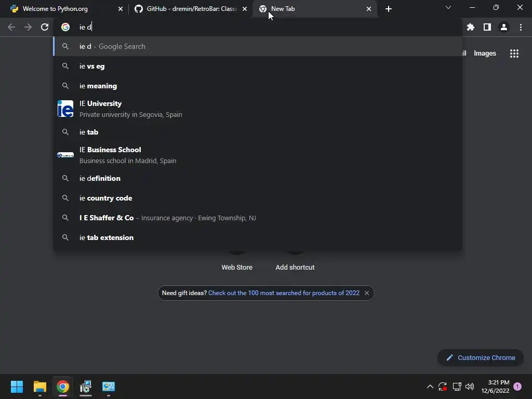Click the IE University logo thumbnail

(65, 109)
